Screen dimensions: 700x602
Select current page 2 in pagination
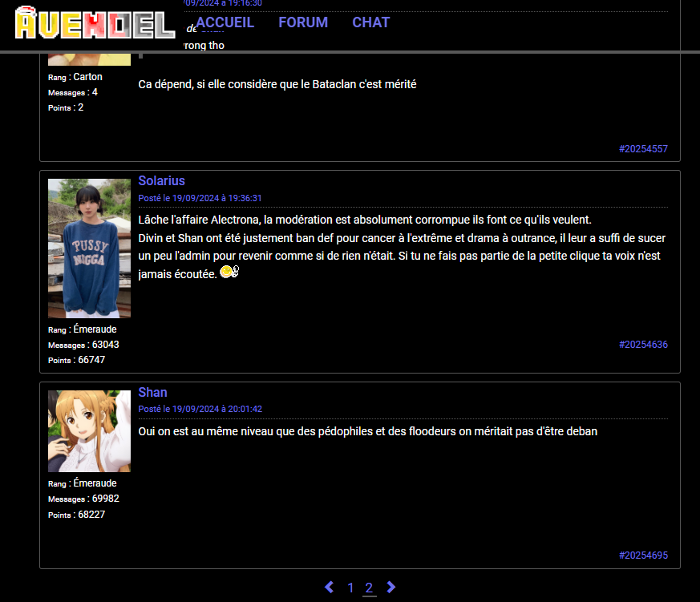click(x=369, y=588)
